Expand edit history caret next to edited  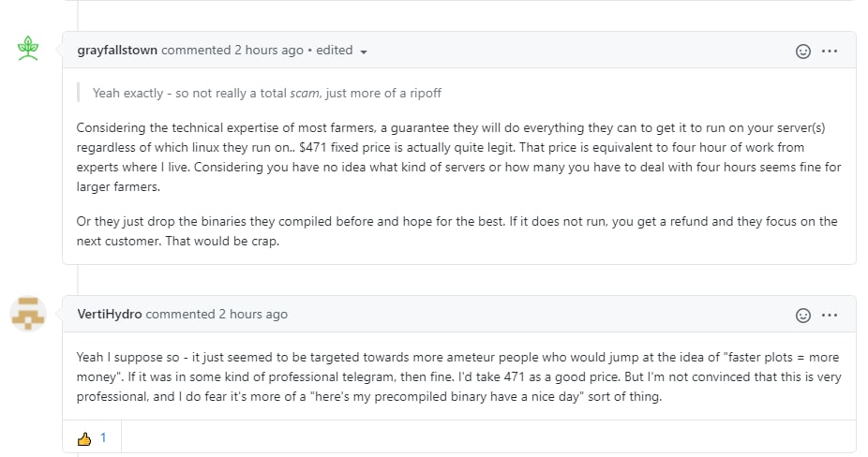click(x=364, y=52)
